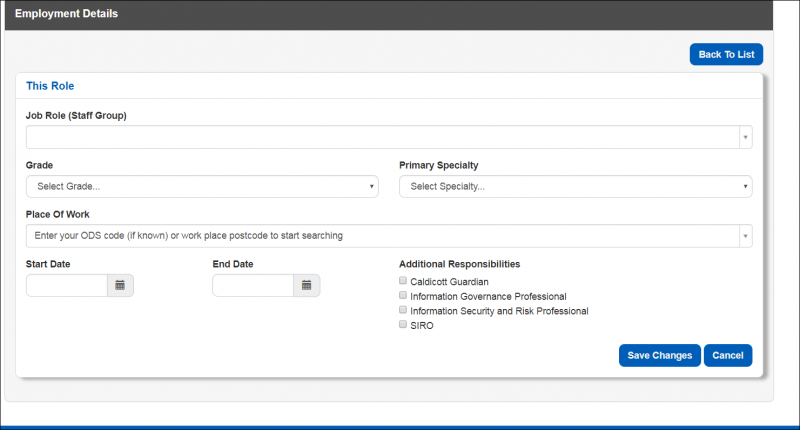Click the Additional Responsibilities label
800x430 pixels.
[459, 264]
